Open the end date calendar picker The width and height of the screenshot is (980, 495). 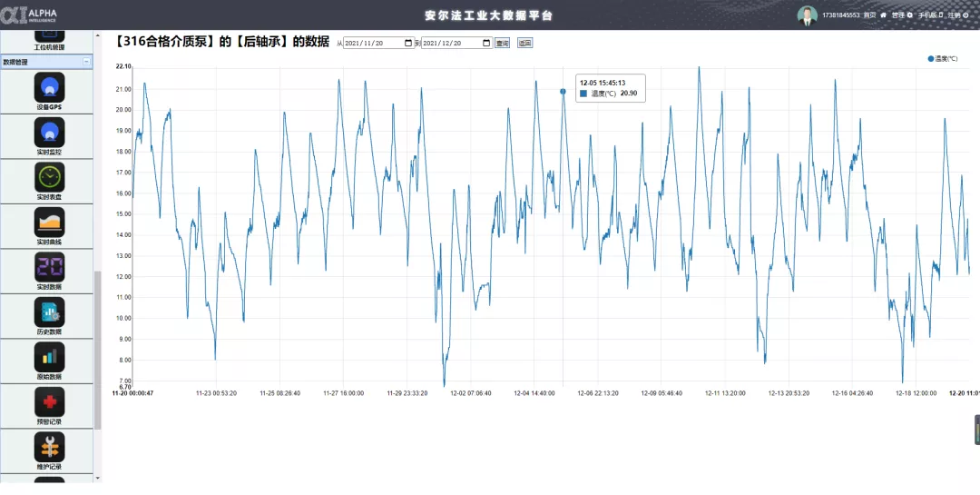(486, 43)
